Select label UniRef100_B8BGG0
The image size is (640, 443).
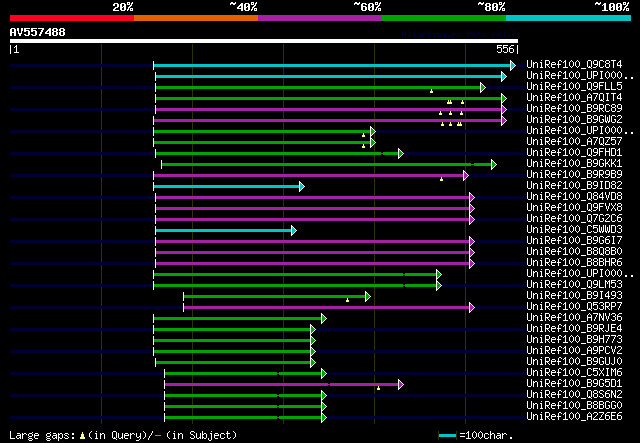tap(574, 406)
